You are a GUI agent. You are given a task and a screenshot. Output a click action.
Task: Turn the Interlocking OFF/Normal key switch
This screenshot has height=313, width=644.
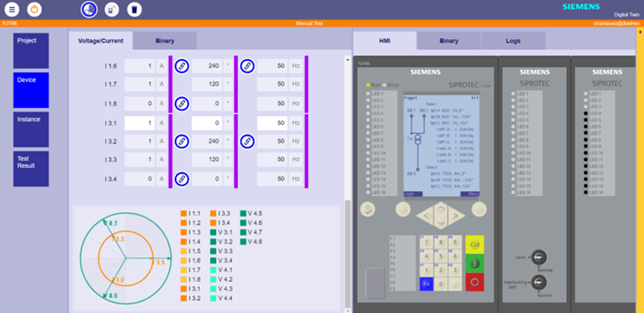tap(537, 282)
